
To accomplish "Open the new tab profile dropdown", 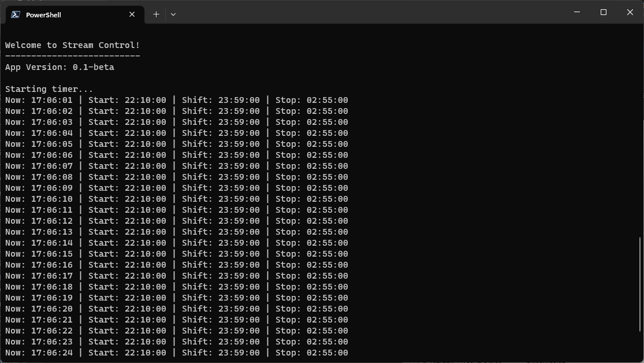I will [173, 14].
